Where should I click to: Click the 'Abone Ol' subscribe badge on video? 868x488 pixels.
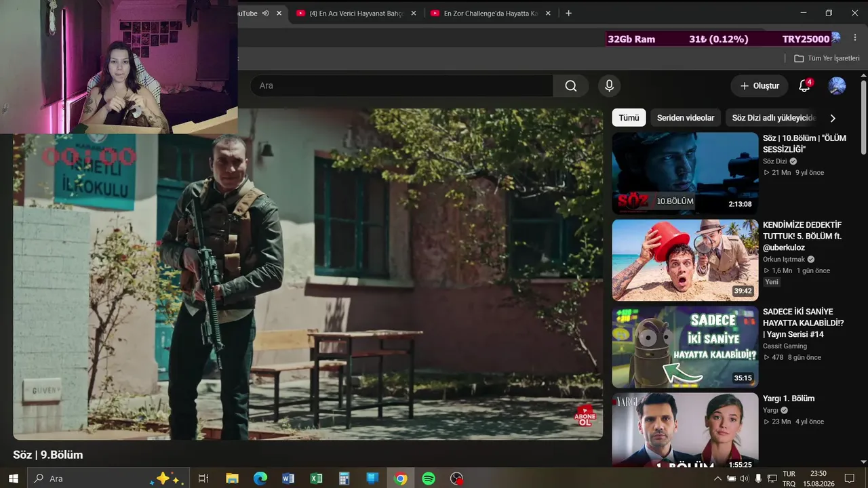coord(585,416)
